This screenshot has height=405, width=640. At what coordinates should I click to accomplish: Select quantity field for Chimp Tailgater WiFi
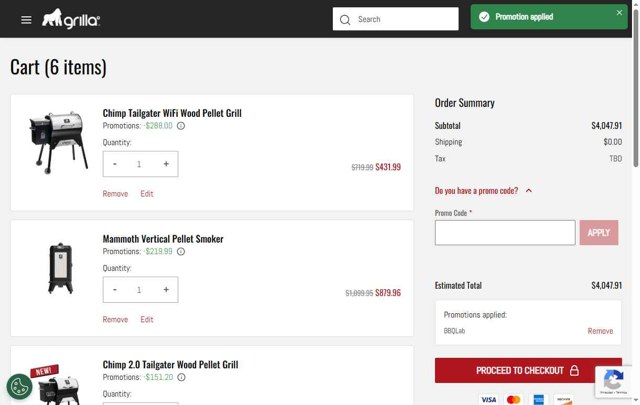coord(139,164)
